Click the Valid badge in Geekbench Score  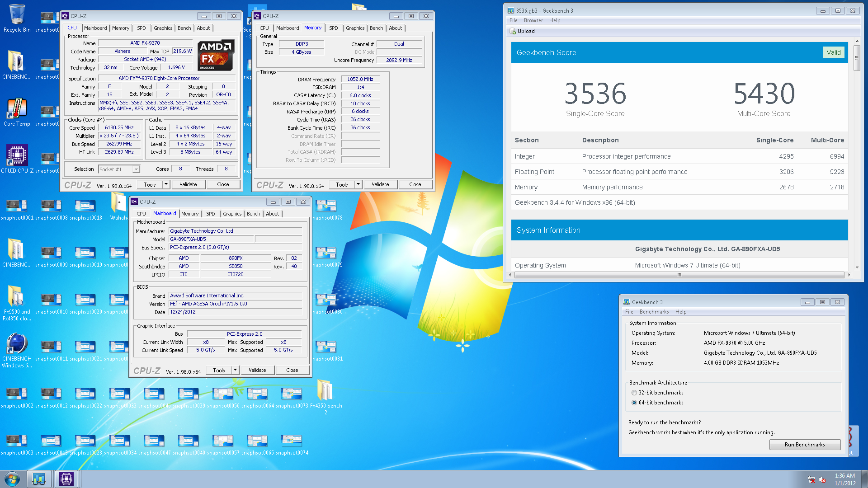pos(834,52)
